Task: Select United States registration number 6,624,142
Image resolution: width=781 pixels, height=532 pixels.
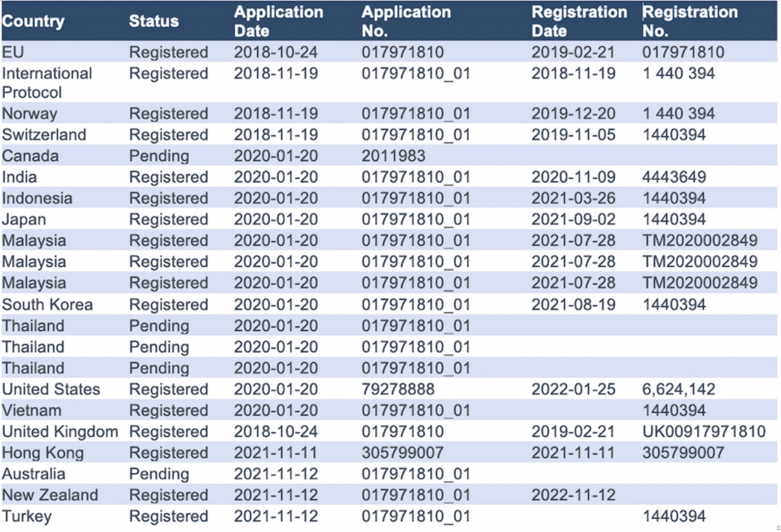Action: (679, 390)
